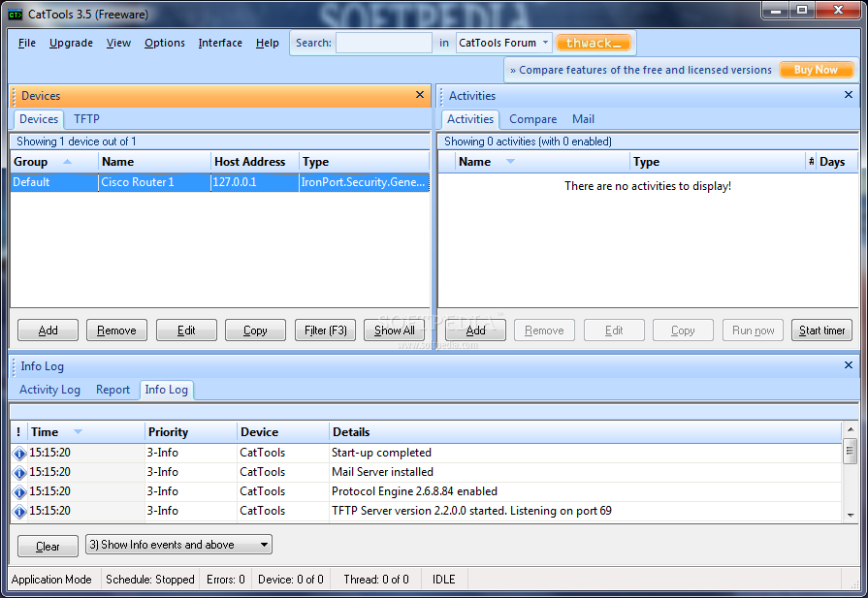Viewport: 868px width, 598px height.
Task: Click the CatTools title bar icon
Action: (x=15, y=15)
